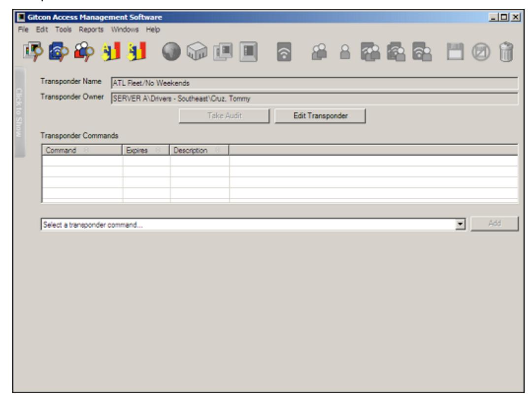Click the single lock panel icon
The image size is (532, 403).
click(x=248, y=52)
